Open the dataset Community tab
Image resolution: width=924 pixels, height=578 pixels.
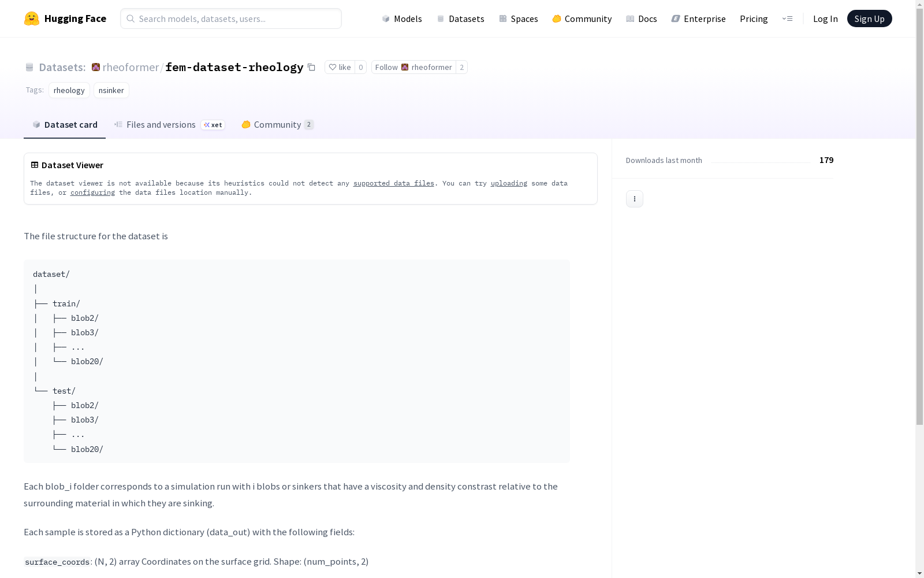pos(277,125)
